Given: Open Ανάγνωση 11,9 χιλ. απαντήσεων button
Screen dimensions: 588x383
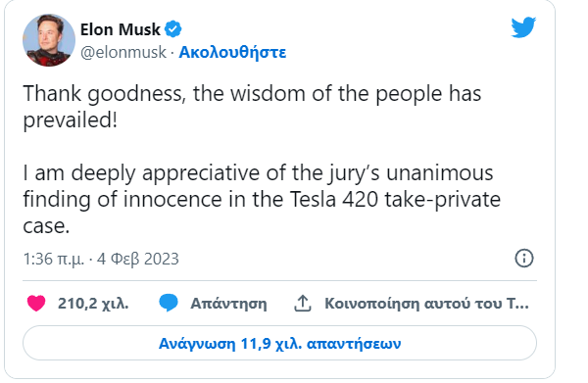Looking at the screenshot, I should pyautogui.click(x=279, y=343).
